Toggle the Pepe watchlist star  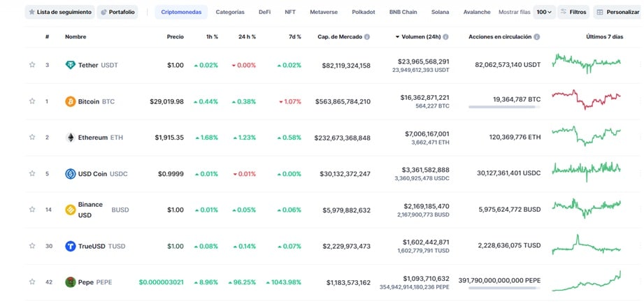pyautogui.click(x=32, y=282)
